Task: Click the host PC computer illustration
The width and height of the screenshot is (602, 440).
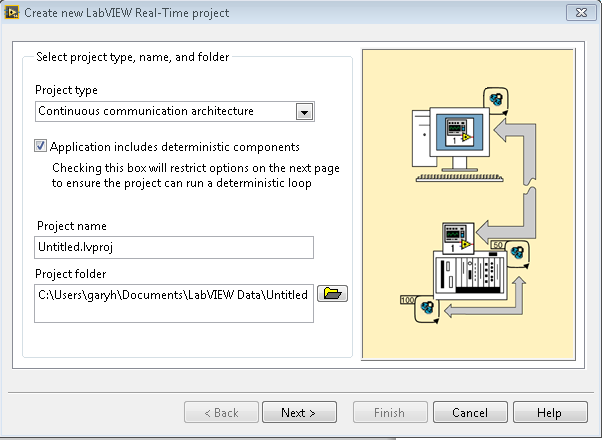Action: click(457, 145)
